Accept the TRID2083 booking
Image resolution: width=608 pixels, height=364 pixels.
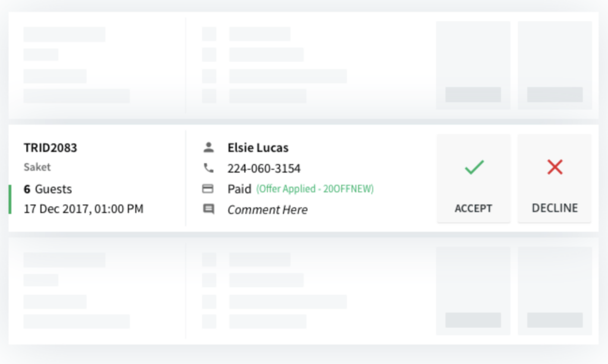[473, 179]
